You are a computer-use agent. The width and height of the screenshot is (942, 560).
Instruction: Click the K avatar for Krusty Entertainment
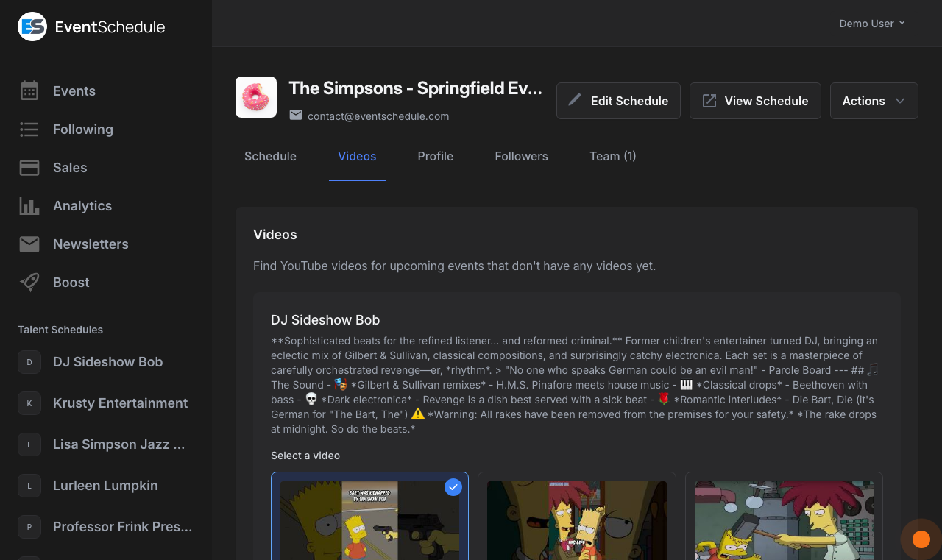click(29, 403)
